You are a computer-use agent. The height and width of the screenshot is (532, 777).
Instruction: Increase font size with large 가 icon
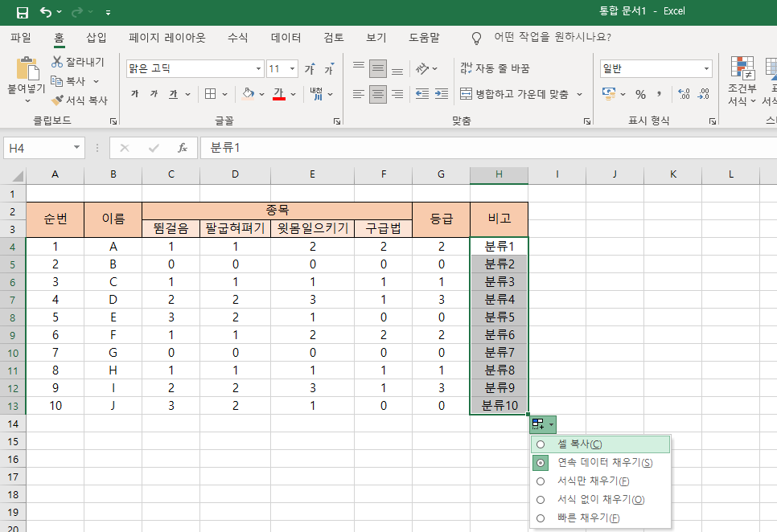pos(310,69)
